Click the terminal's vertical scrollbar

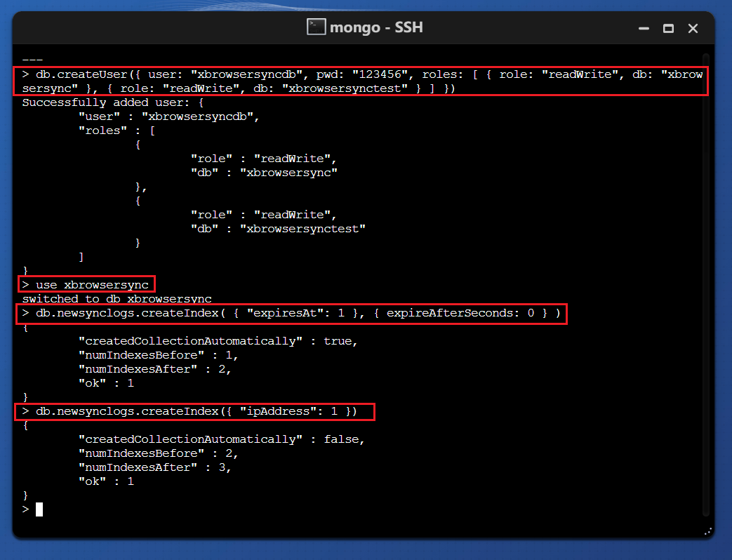click(705, 285)
